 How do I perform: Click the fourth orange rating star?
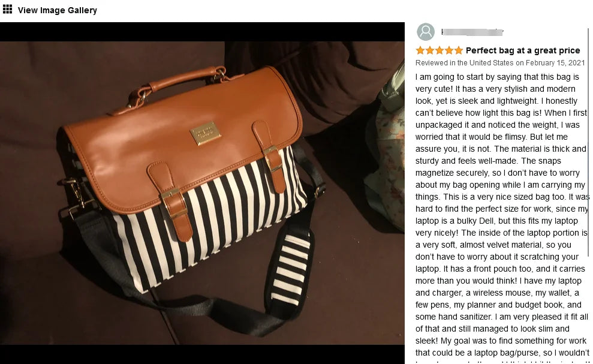(x=449, y=50)
